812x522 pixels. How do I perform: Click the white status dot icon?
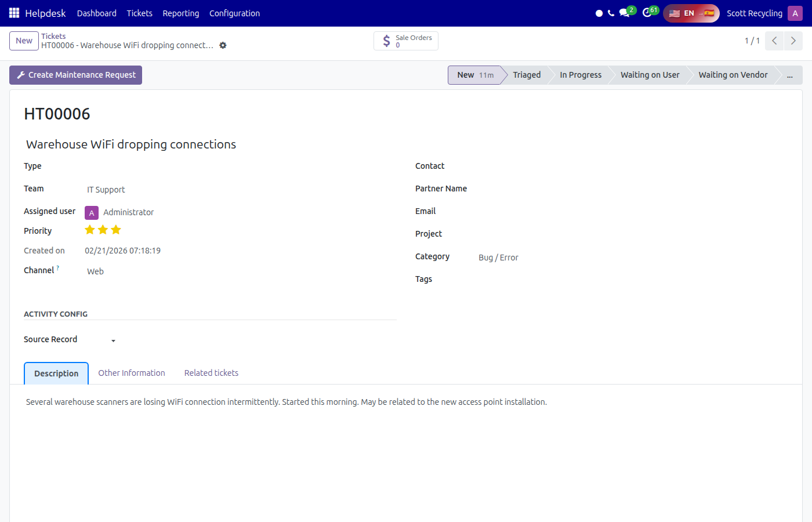pos(599,13)
